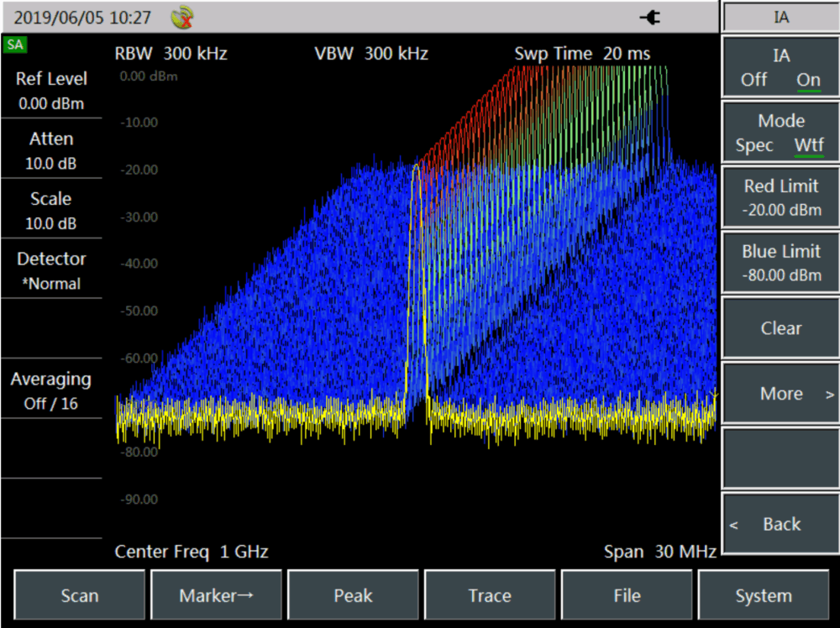Switch Mode between Spec and Wtf
Image resolution: width=840 pixels, height=628 pixels.
click(780, 133)
